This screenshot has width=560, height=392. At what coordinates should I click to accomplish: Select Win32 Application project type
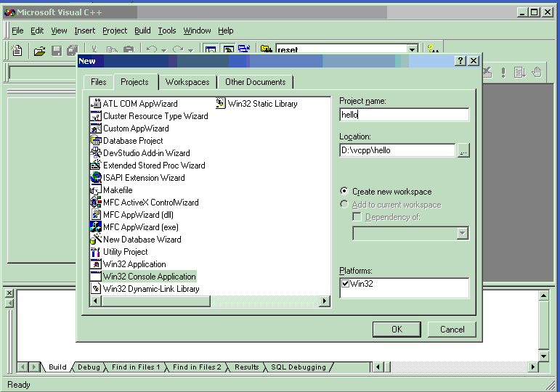pyautogui.click(x=129, y=264)
